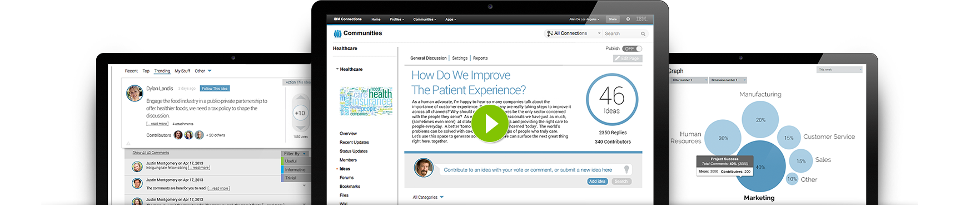Click the first contributor avatar
This screenshot has width=980, height=205.
click(178, 135)
